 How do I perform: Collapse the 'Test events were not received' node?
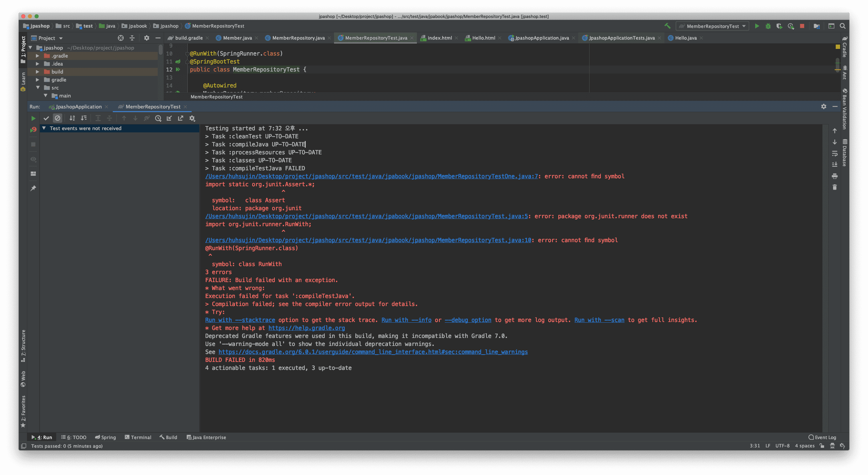(x=44, y=128)
